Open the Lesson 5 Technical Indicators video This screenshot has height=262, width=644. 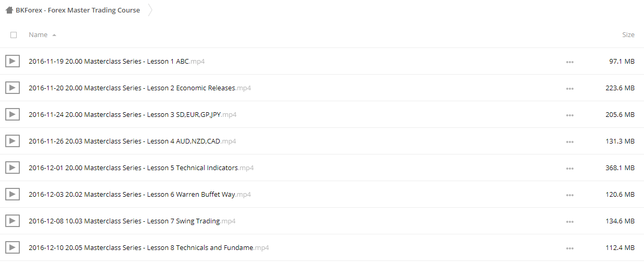[x=141, y=168]
